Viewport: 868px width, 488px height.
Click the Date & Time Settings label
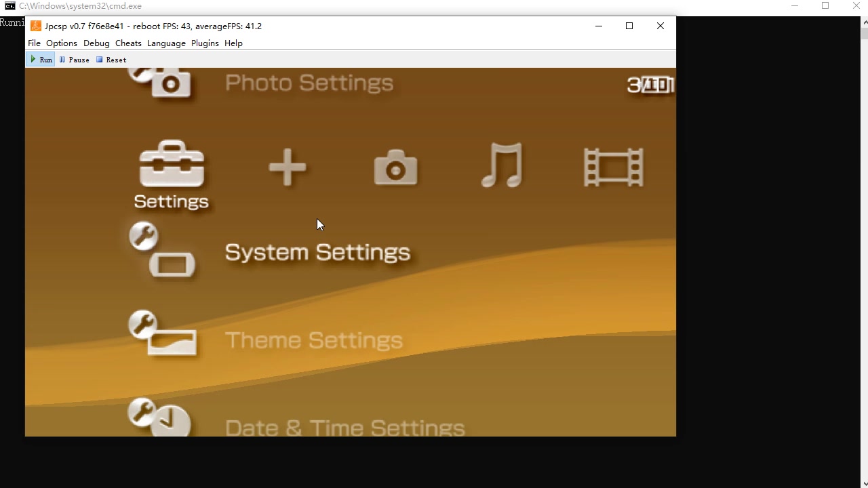345,428
